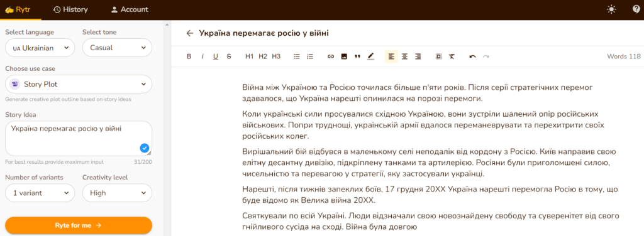The height and width of the screenshot is (236, 644).
Task: Open the Select language dropdown
Action: pyautogui.click(x=40, y=48)
